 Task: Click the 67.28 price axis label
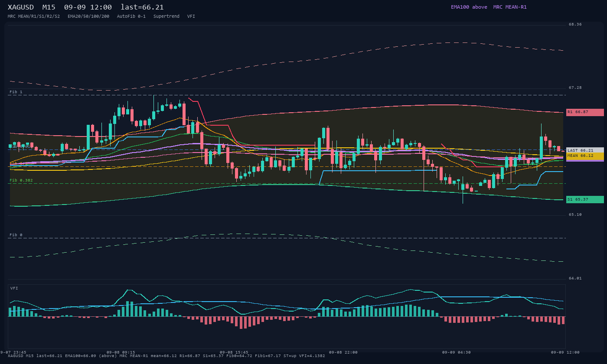tap(575, 88)
